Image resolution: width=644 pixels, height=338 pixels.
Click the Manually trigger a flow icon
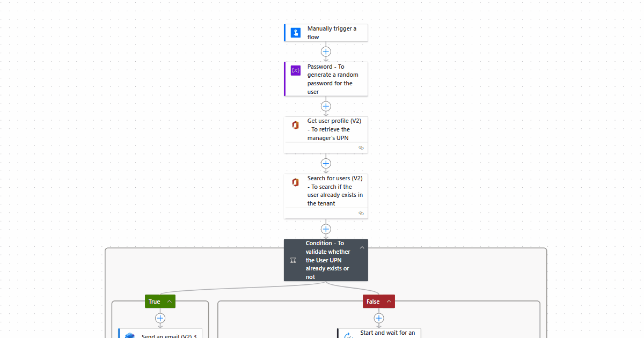[295, 33]
